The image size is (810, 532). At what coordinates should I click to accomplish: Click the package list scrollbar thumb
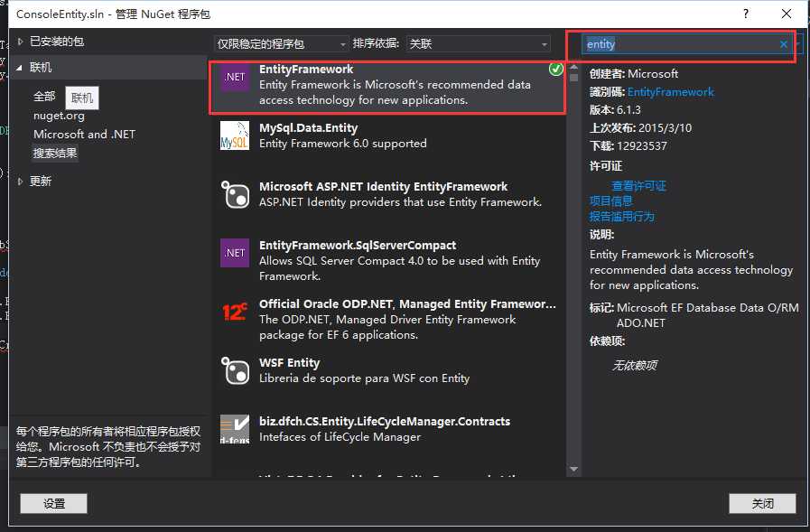(574, 78)
